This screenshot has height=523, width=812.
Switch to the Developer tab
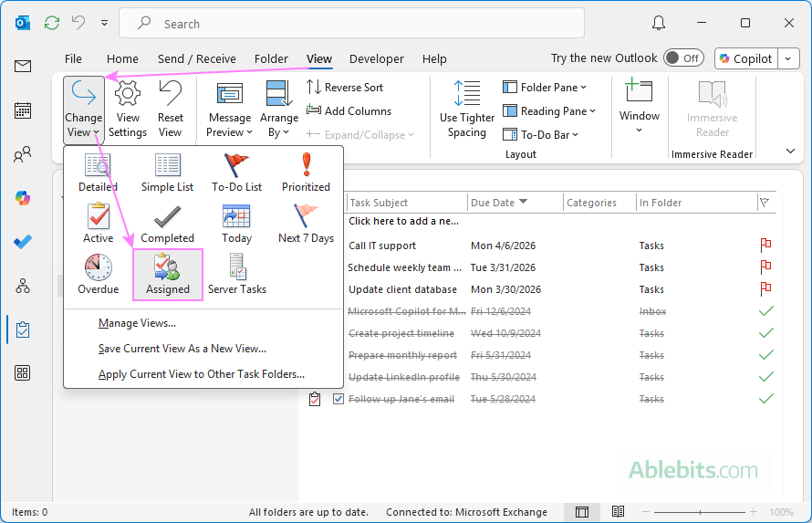point(377,58)
